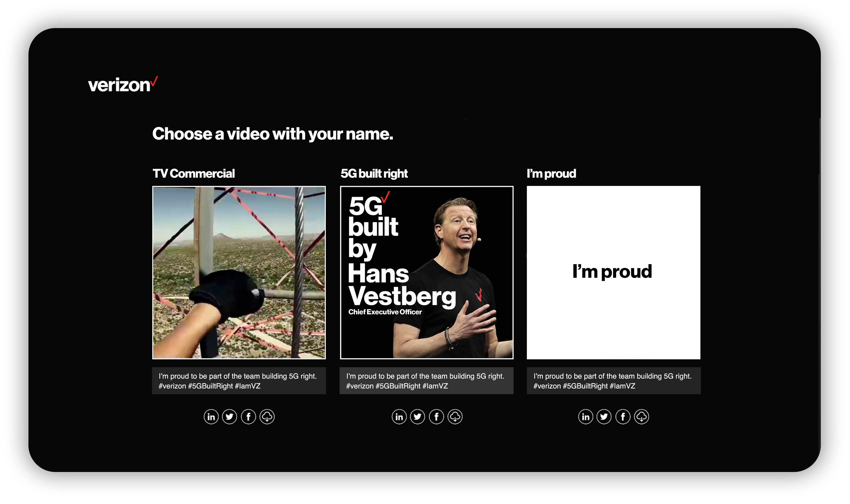Download the I'm proud video
Image resolution: width=850 pixels, height=504 pixels.
642,417
